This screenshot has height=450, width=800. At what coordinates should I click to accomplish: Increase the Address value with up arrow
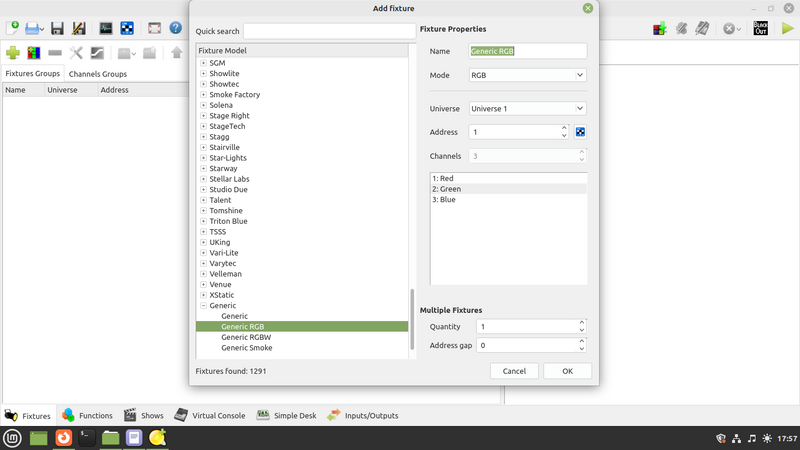pyautogui.click(x=564, y=128)
